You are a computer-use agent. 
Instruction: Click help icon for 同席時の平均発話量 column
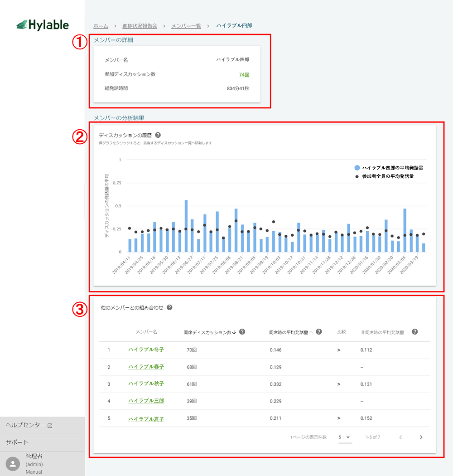(319, 332)
